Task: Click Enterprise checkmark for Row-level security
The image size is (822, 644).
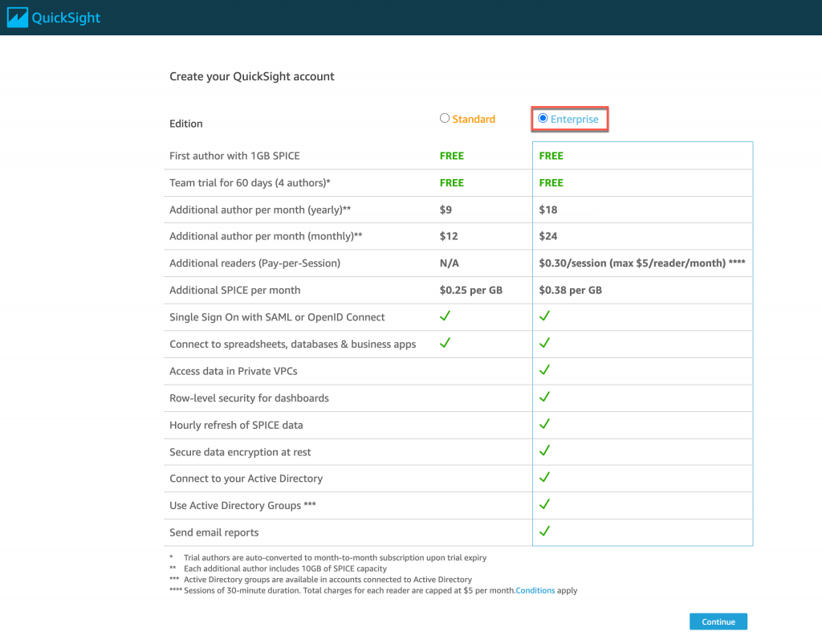Action: [544, 397]
